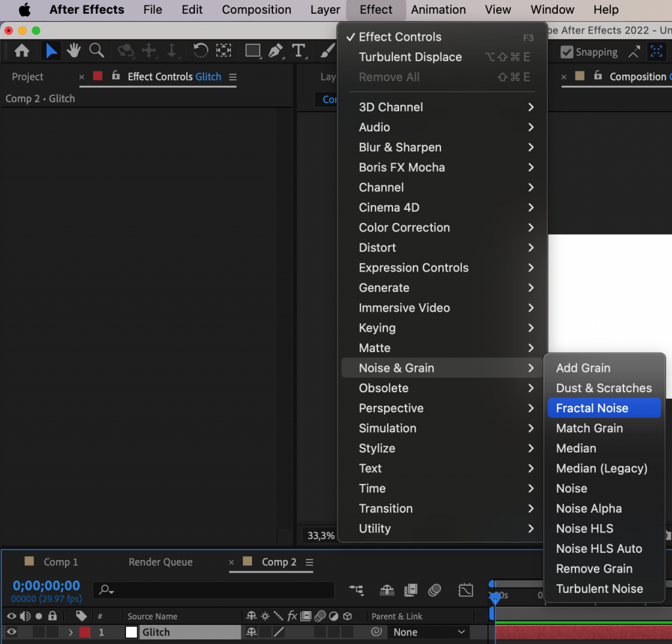Viewport: 672px width, 644px height.
Task: Select the Hand tool in the toolbar
Action: coord(73,50)
